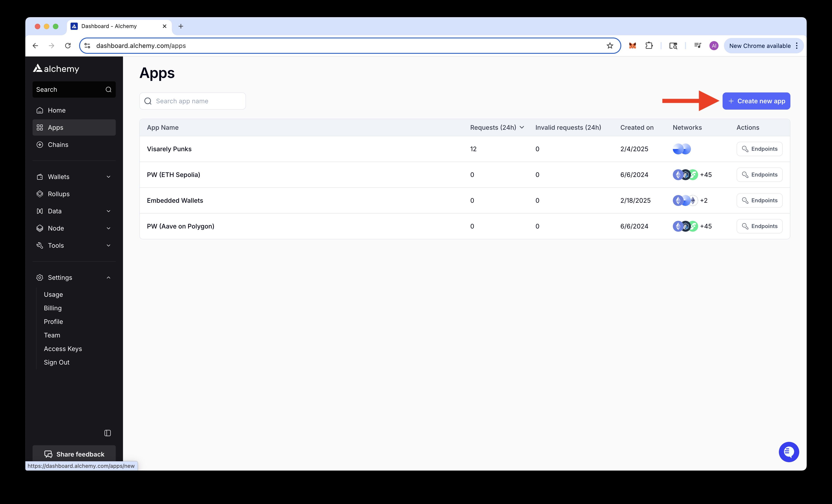The height and width of the screenshot is (504, 832).
Task: Open Usage under Settings
Action: 53,294
